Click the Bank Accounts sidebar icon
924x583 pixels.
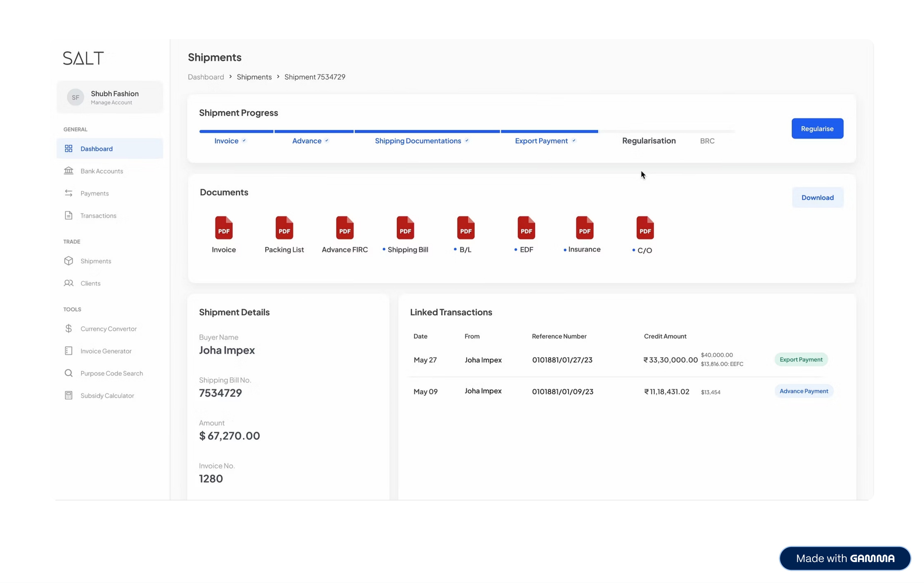[69, 171]
